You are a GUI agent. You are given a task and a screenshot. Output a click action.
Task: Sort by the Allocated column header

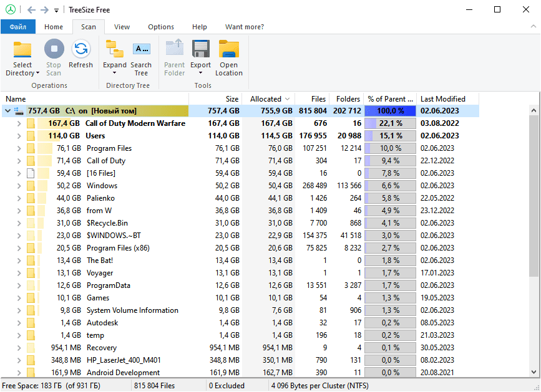point(269,99)
